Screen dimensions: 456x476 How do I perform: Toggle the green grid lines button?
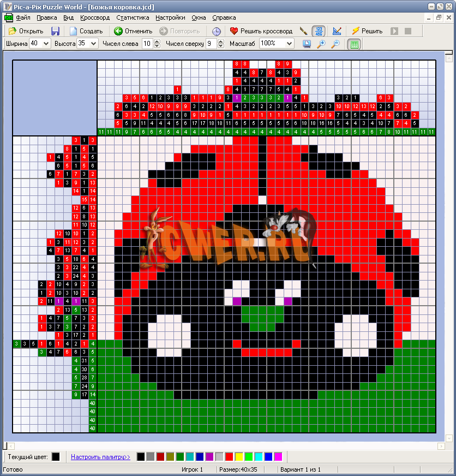[354, 44]
